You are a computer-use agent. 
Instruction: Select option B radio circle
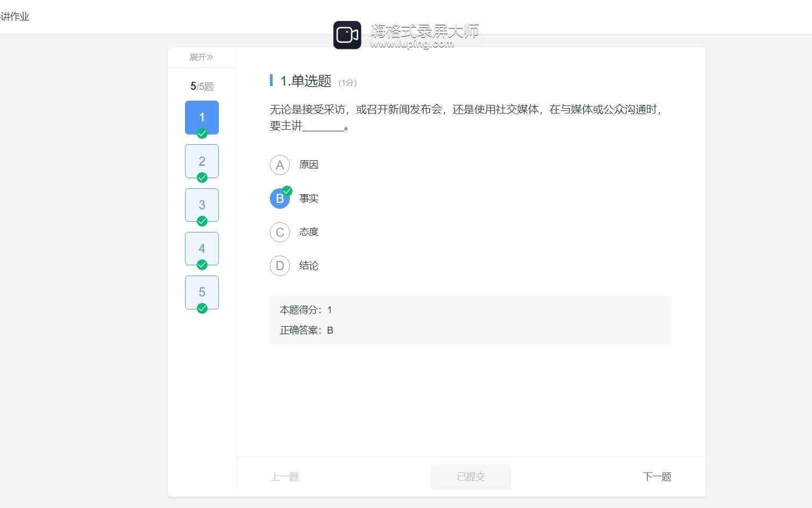pos(280,199)
